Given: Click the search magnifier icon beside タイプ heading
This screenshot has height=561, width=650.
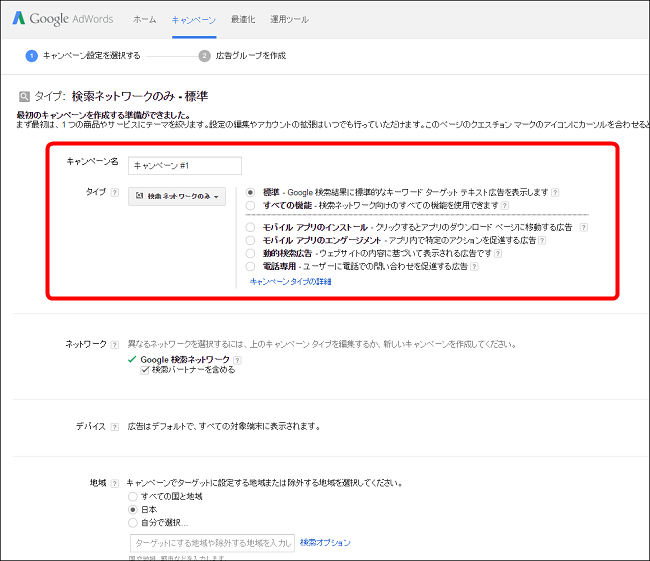Looking at the screenshot, I should pos(24,97).
